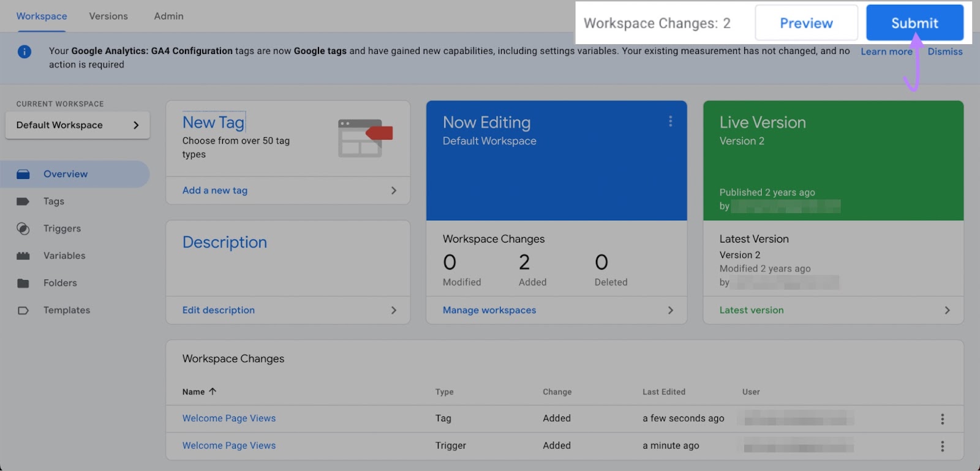Click the chevron beside Add a new tag

393,190
